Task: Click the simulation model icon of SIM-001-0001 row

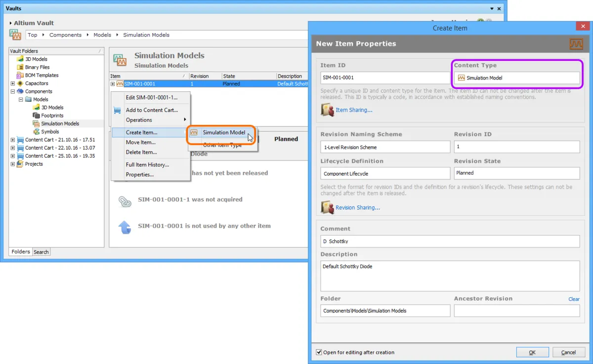Action: [120, 84]
